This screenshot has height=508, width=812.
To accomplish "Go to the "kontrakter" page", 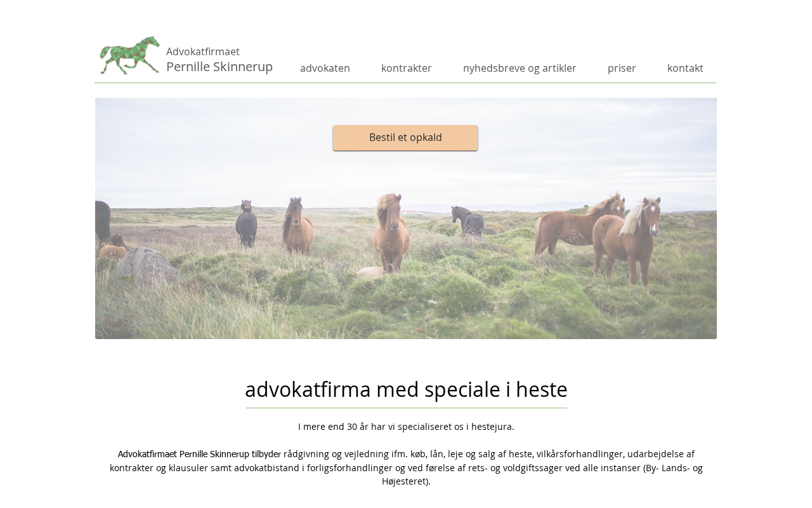I will click(x=406, y=68).
